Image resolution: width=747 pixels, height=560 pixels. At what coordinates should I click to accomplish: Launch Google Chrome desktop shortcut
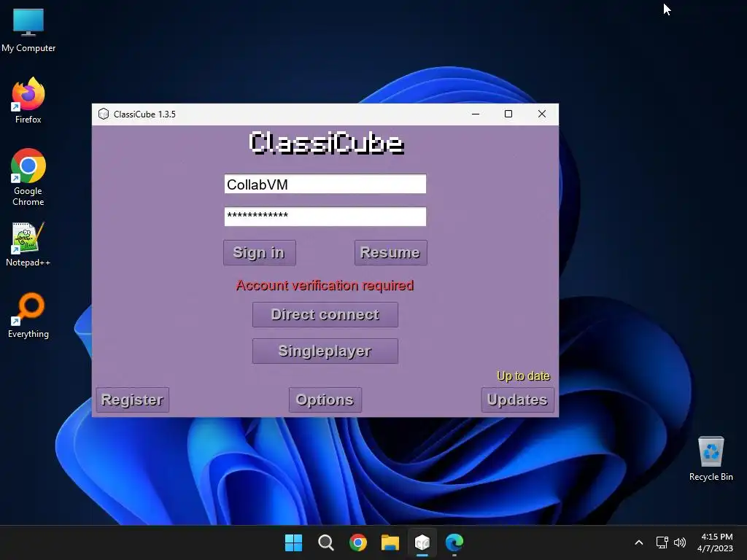tap(28, 177)
